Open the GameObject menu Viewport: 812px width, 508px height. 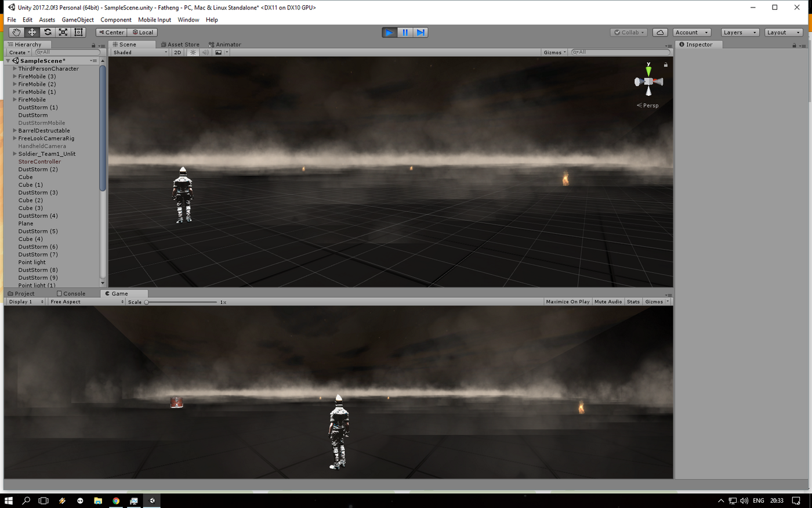point(77,20)
